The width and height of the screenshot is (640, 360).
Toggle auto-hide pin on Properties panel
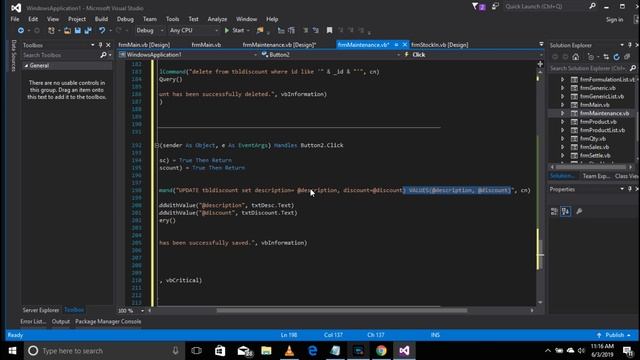pos(629,189)
